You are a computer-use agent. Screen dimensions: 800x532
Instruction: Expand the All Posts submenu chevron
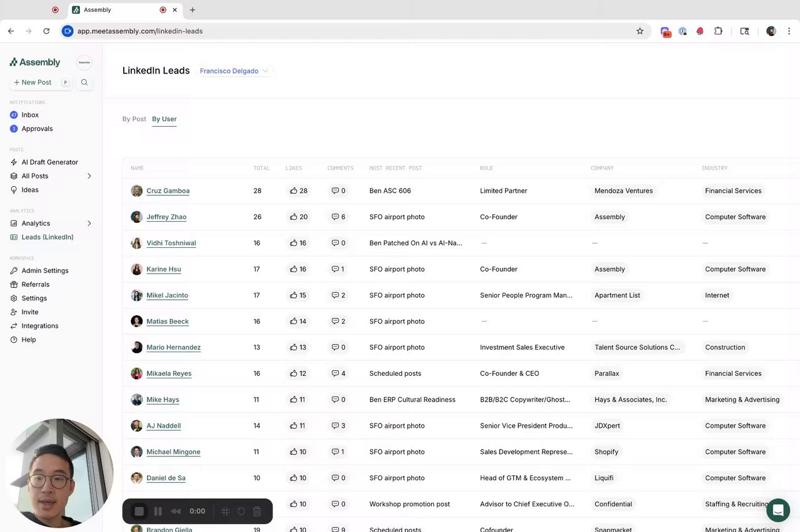89,176
